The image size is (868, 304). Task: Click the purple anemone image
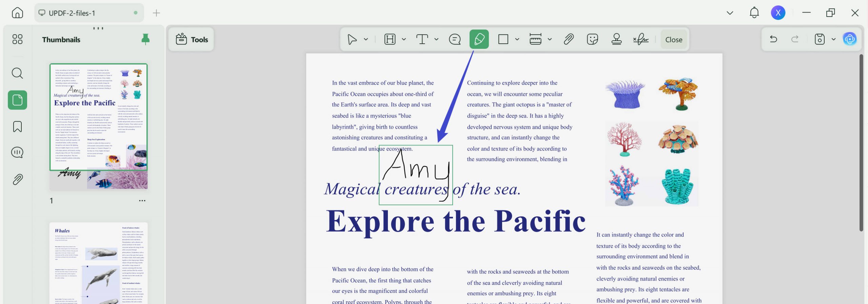coord(625,94)
